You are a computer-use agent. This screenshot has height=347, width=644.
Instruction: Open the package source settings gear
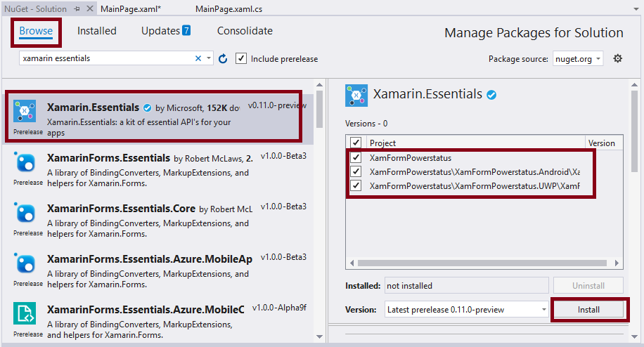tap(617, 59)
